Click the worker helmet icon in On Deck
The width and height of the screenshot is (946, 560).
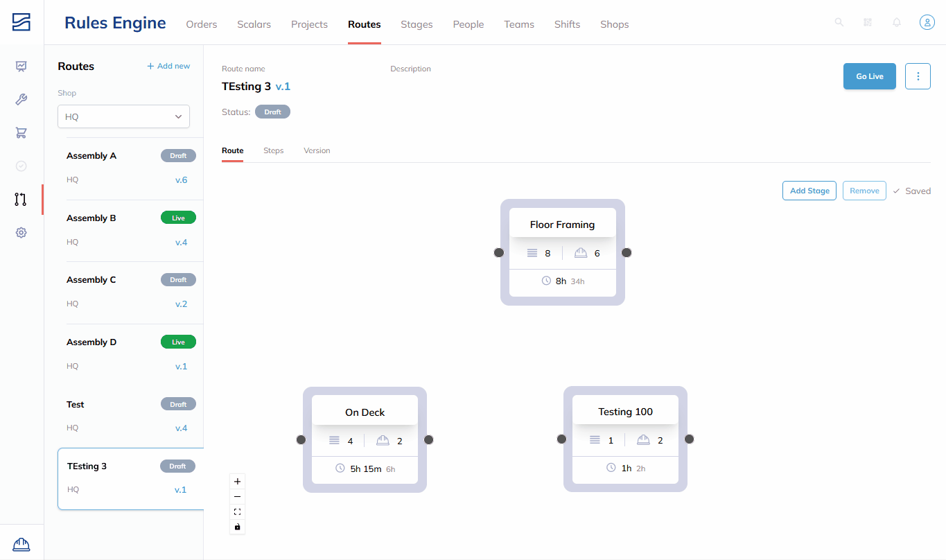point(383,440)
